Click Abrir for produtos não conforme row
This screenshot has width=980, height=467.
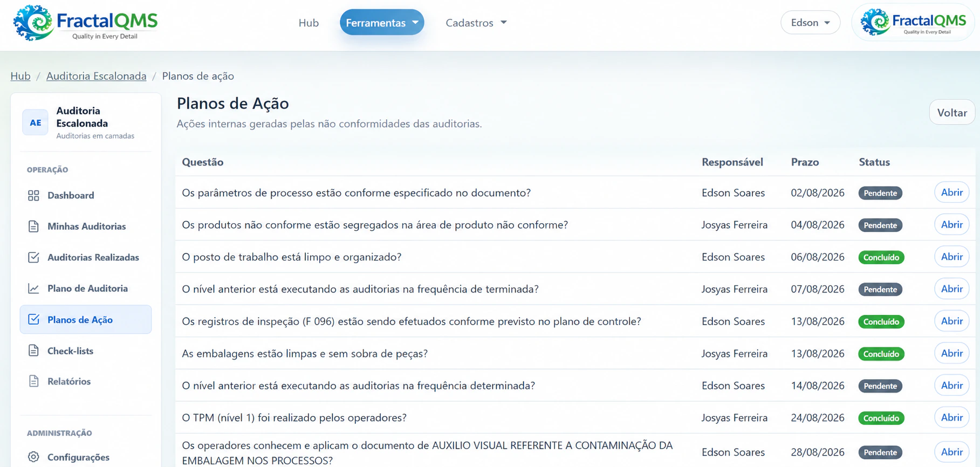click(x=952, y=224)
